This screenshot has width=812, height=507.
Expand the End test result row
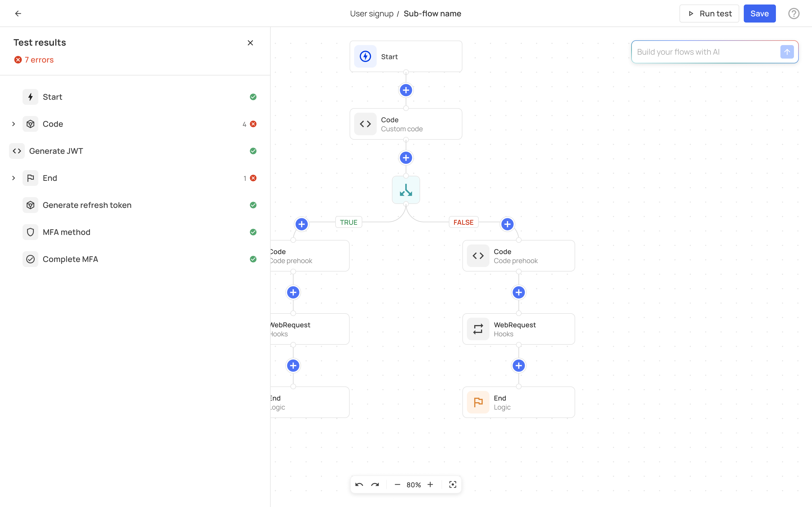point(14,178)
